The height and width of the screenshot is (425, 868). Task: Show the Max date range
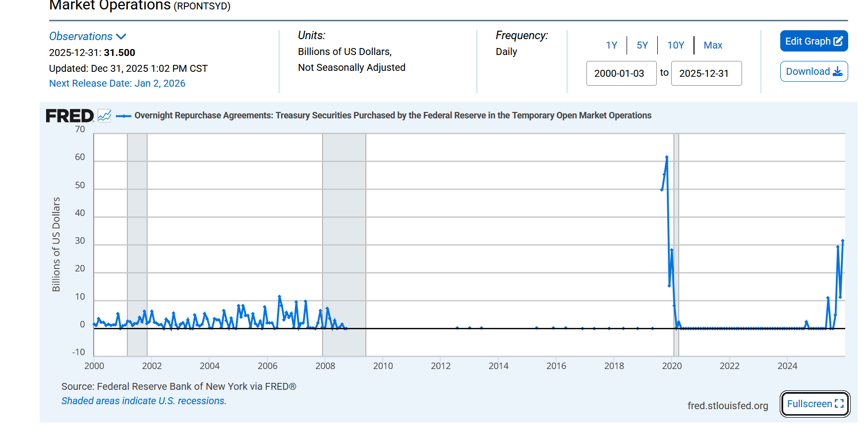click(712, 45)
